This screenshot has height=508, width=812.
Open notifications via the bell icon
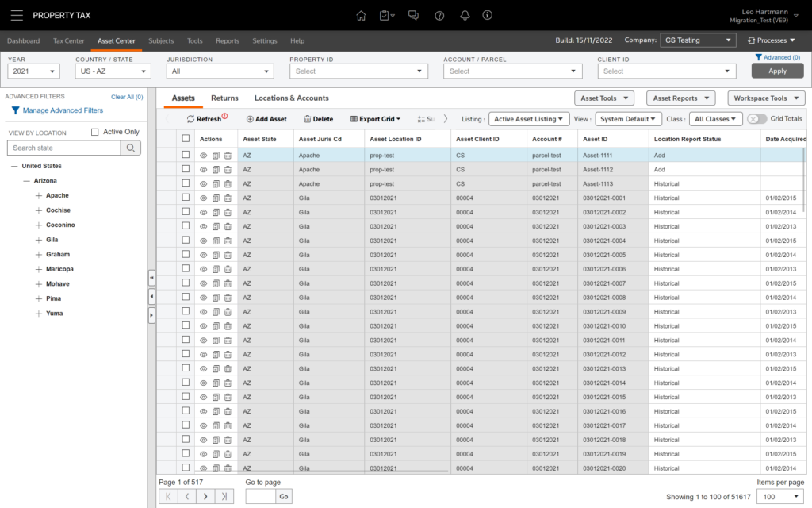(465, 14)
